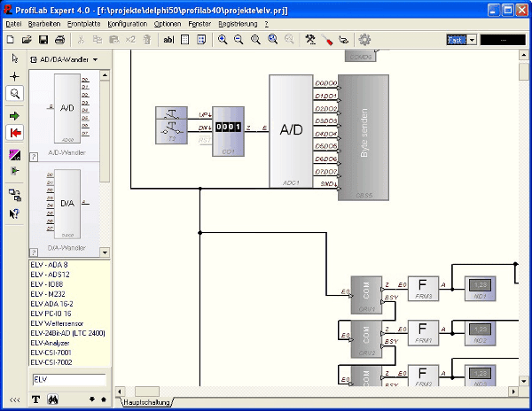Paste components from clipboard
532x411 pixels.
click(x=114, y=40)
